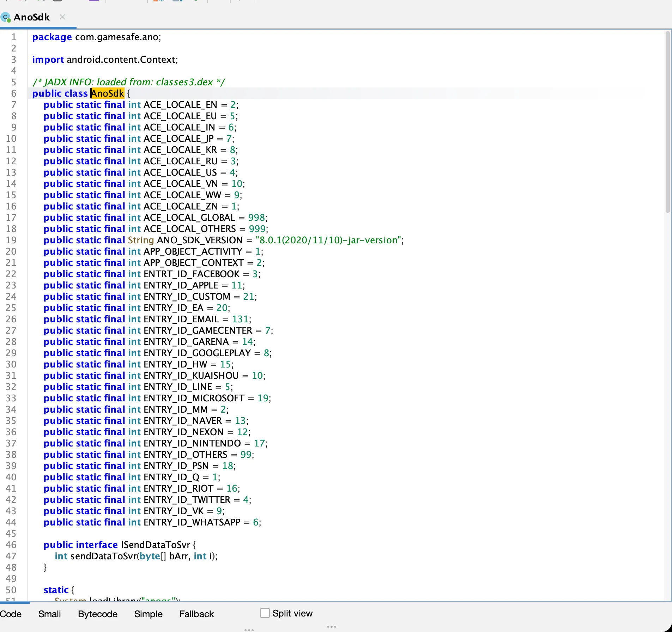Select the ACE_LOCALE_EN constant name
The image size is (672, 632).
[x=181, y=105]
